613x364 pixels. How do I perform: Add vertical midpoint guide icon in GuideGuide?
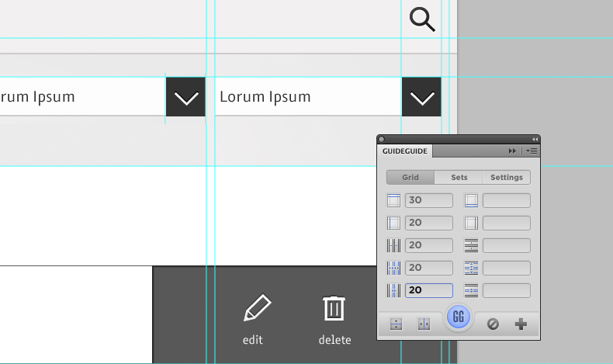tap(424, 324)
